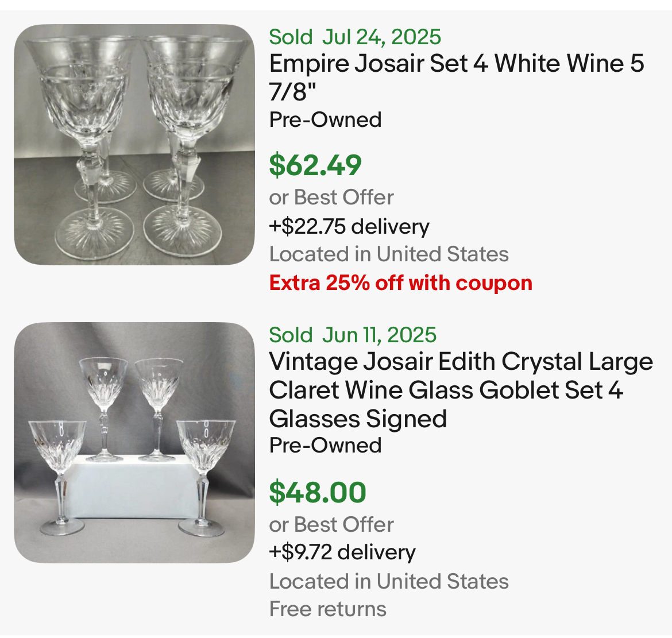Select the Sold Jul 24, 2025 label
672x638 pixels.
355,37
